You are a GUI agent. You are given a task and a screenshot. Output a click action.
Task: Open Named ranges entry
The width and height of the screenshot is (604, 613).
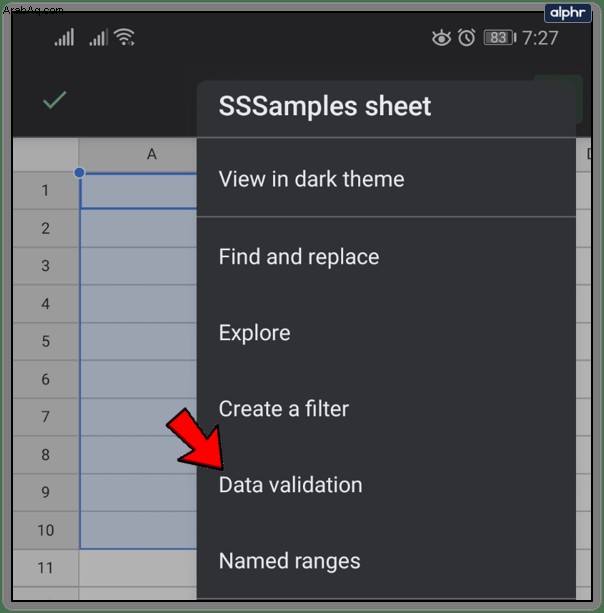click(290, 561)
